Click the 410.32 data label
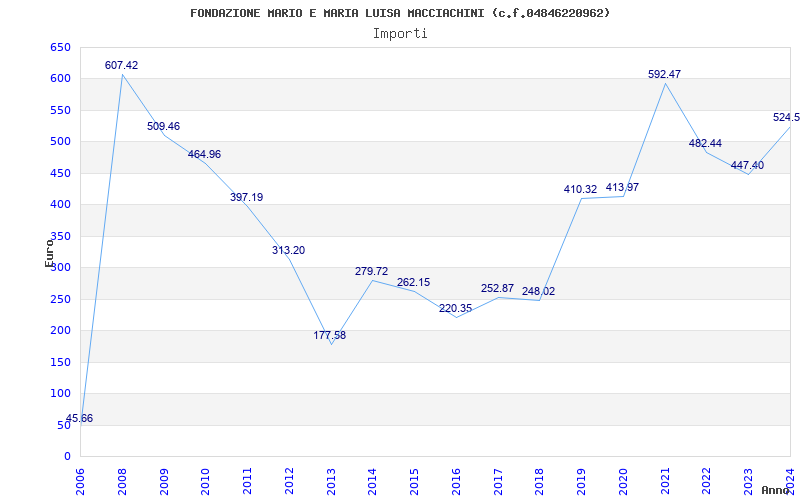 pos(580,190)
